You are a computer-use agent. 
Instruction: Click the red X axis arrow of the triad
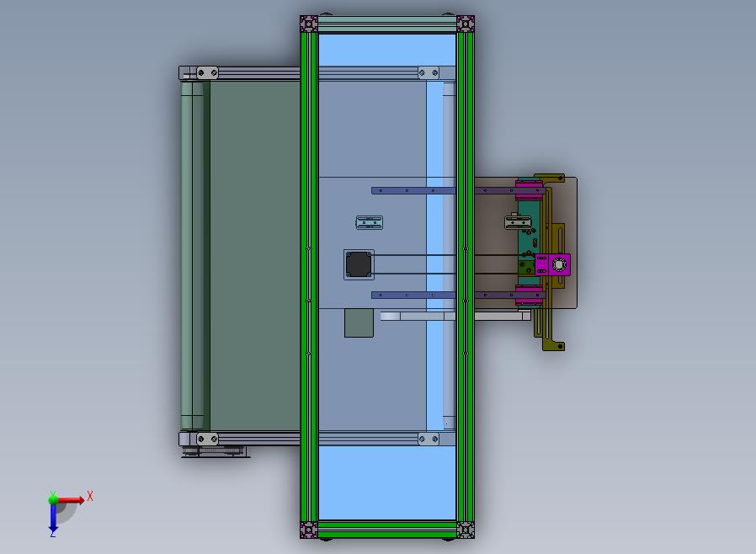[x=72, y=500]
